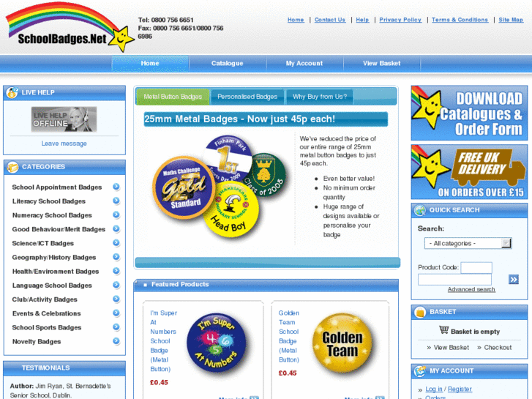
Task: Click the Checkout link in basket
Action: (x=498, y=347)
